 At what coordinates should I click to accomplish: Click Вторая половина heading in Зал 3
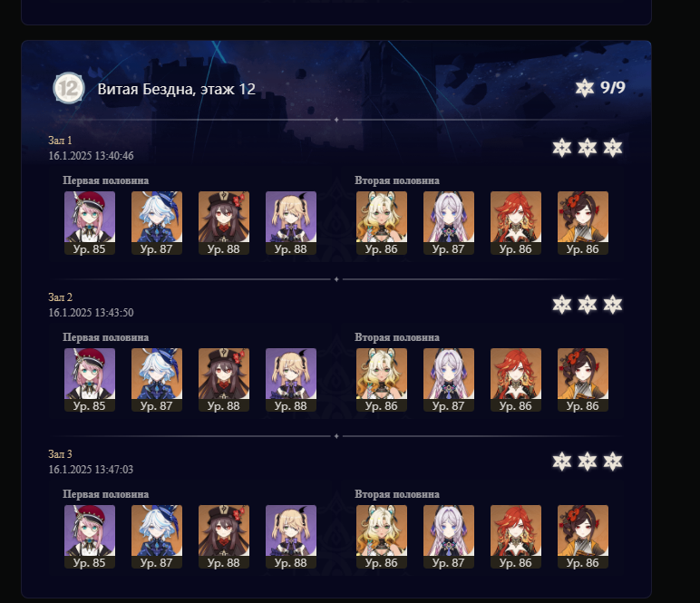397,494
